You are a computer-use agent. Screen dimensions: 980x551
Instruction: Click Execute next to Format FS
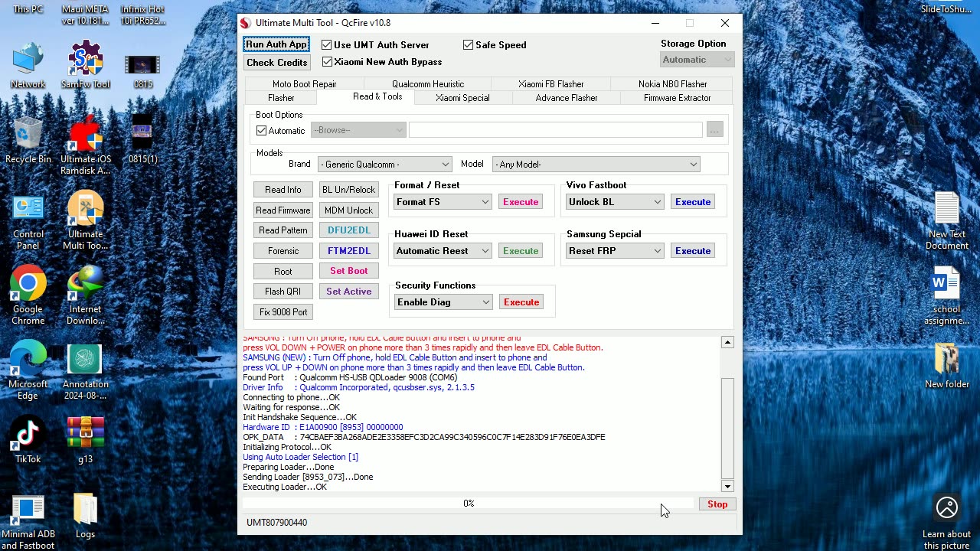click(x=521, y=202)
